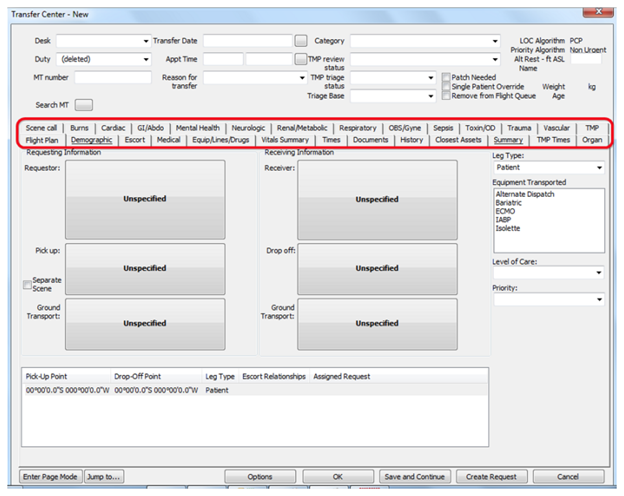Expand the Category dropdown
624x496 pixels.
pos(425,41)
